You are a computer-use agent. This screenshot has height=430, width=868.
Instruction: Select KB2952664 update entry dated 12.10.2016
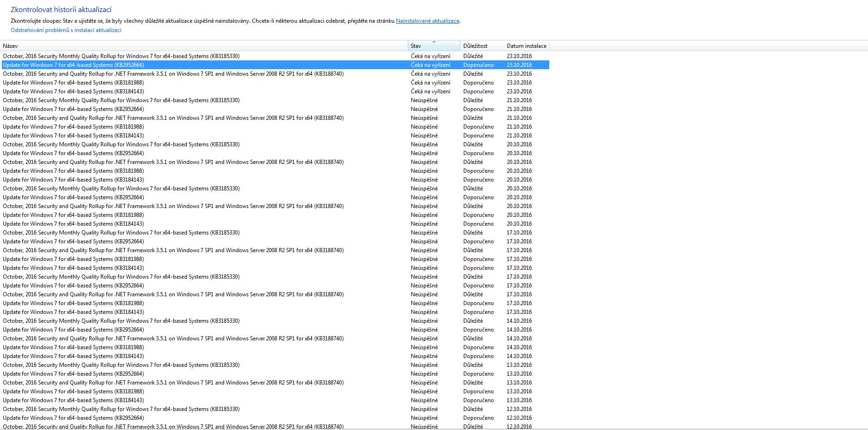(276, 418)
